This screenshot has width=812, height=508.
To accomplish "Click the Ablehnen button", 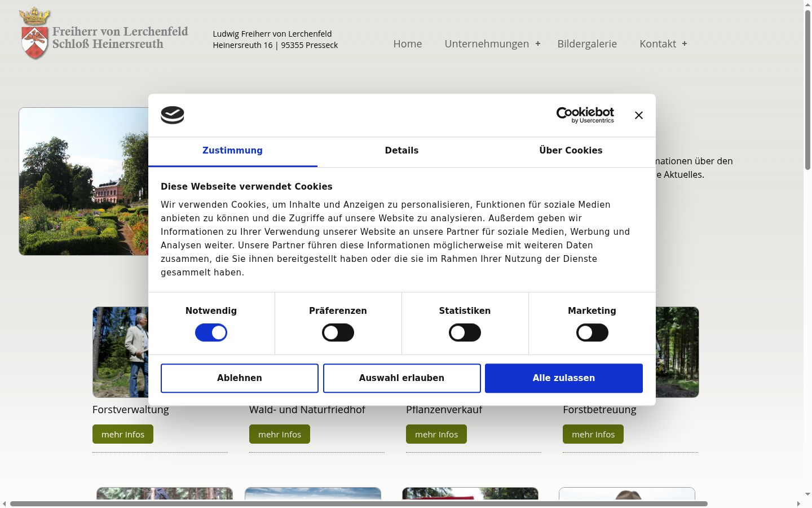I will point(240,378).
